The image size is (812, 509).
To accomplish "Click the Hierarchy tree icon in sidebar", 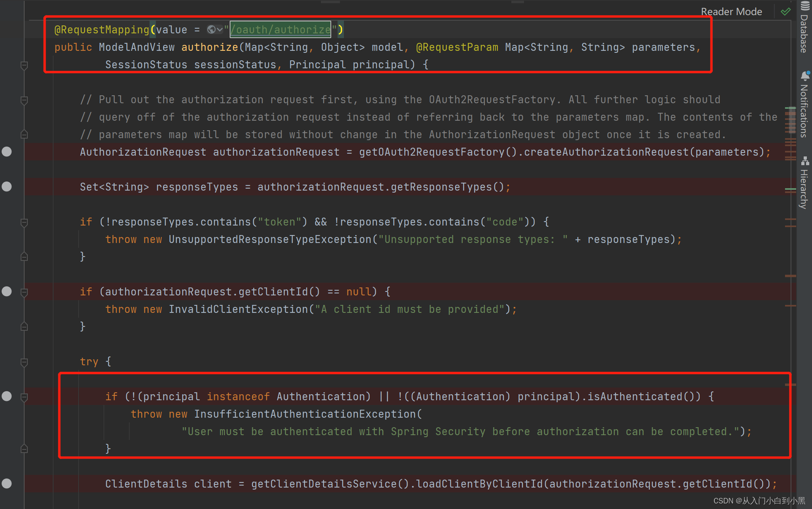I will click(x=805, y=161).
